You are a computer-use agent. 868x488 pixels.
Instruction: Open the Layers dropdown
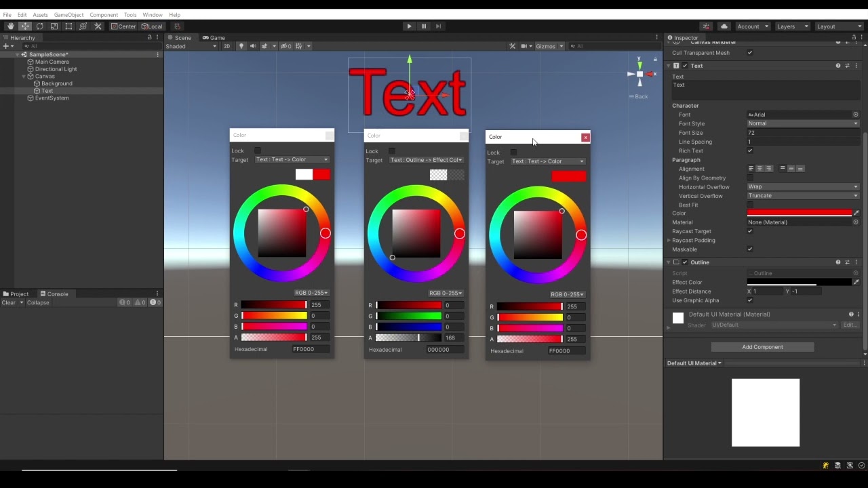[792, 26]
